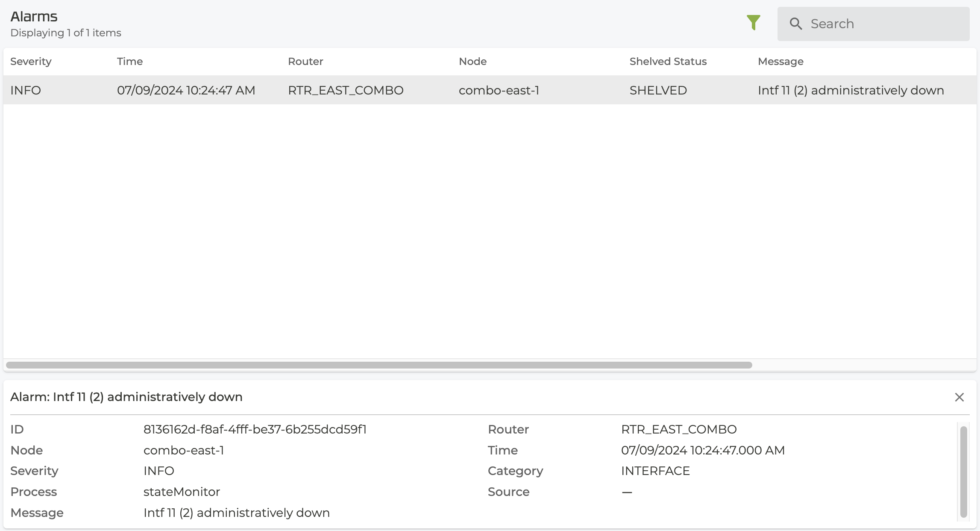Click the alarm timestamp in table row

[186, 90]
